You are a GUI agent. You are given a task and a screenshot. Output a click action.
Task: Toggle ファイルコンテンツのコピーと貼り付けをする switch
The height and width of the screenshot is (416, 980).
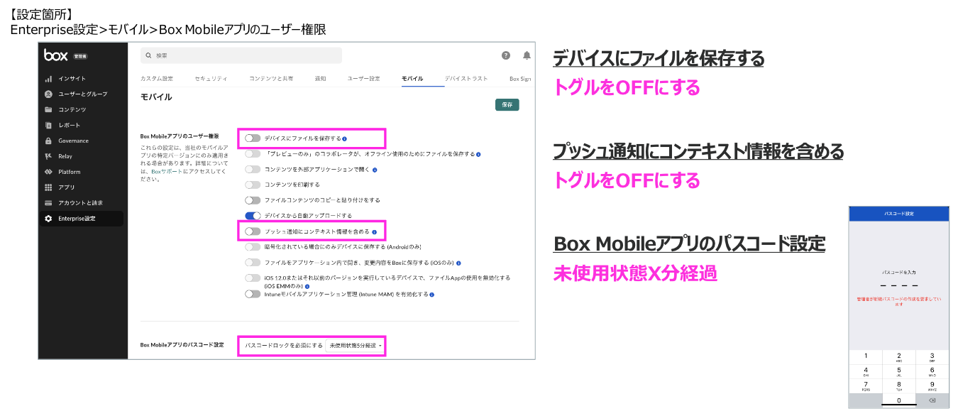tap(253, 200)
